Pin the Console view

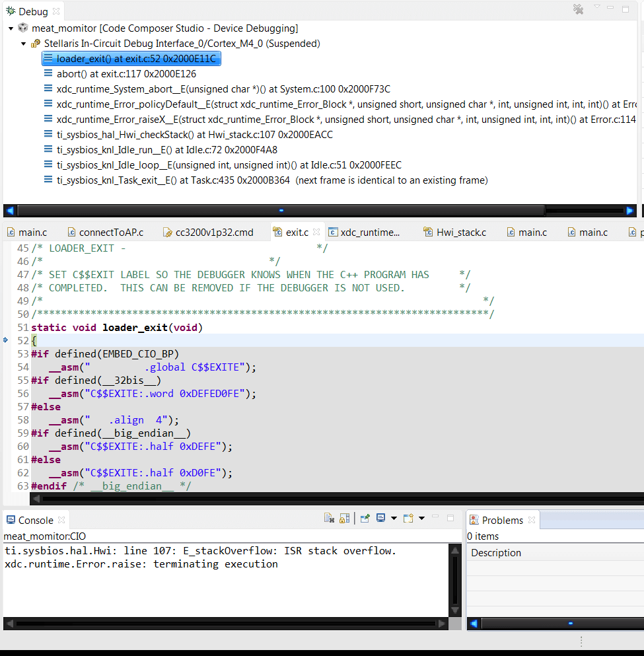pos(365,518)
